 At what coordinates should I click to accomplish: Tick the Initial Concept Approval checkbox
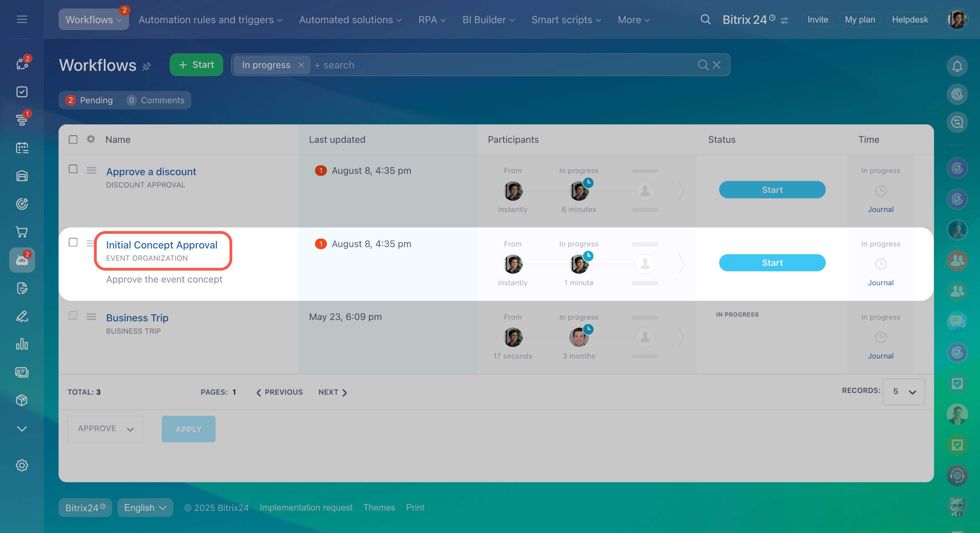pos(73,242)
